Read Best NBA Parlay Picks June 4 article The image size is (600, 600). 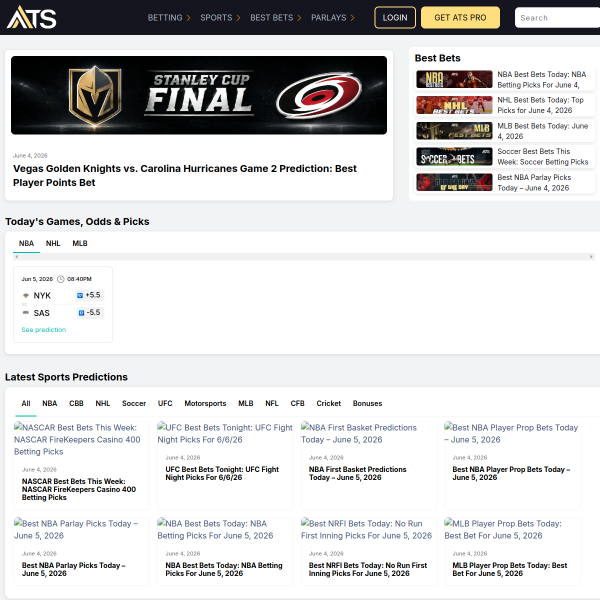coord(534,183)
